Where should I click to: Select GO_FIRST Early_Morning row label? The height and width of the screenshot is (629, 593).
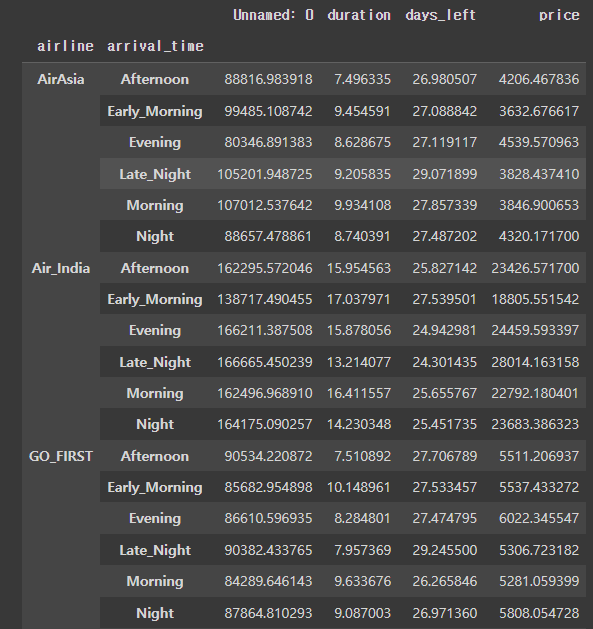[155, 487]
